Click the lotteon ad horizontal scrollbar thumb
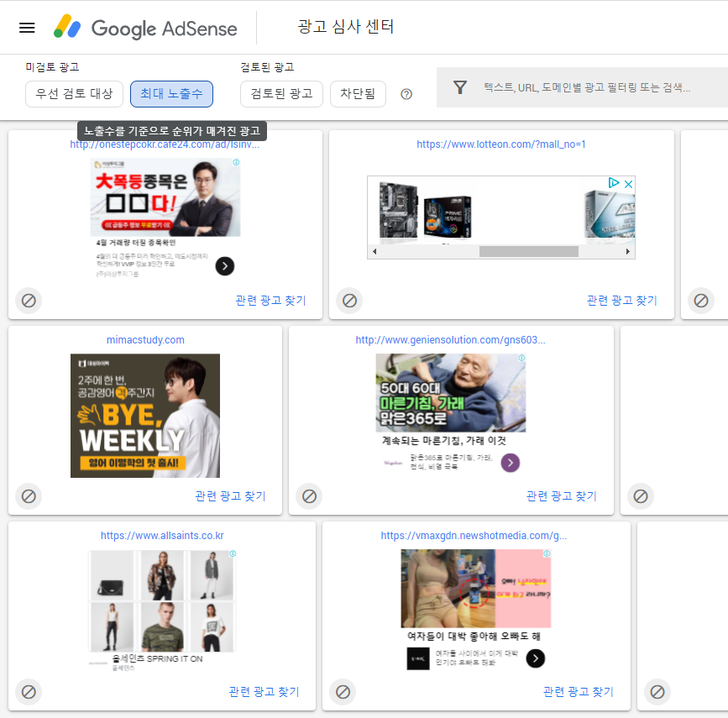 coord(529,251)
